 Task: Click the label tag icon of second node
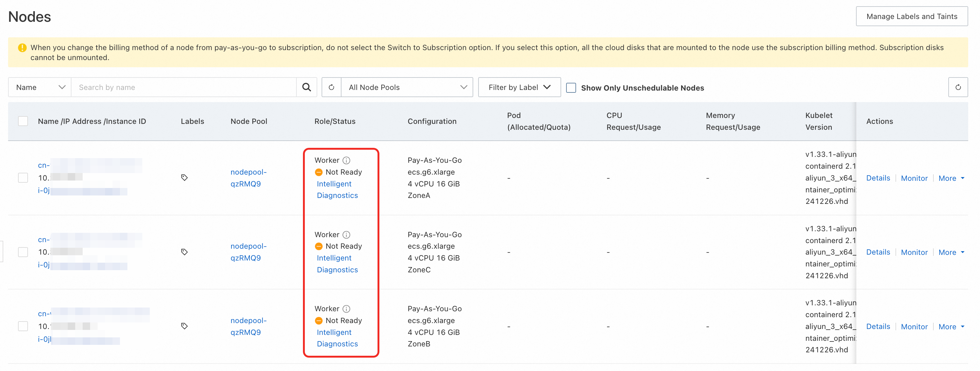[x=185, y=252]
